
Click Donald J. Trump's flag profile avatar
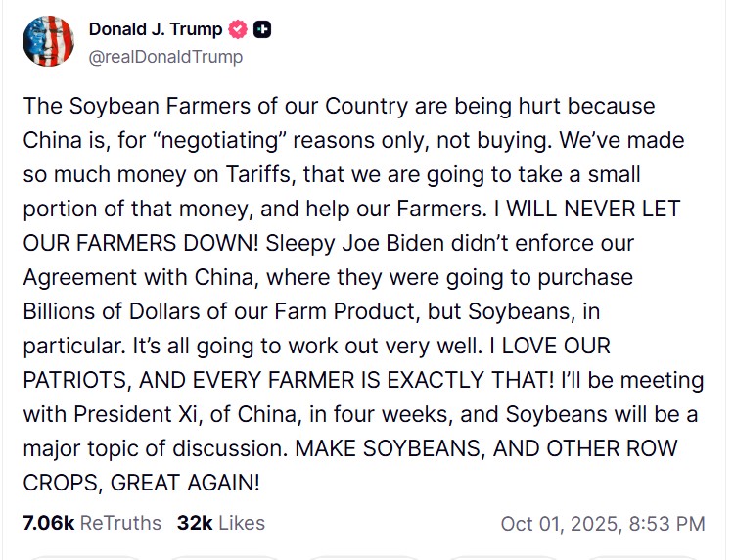point(48,41)
